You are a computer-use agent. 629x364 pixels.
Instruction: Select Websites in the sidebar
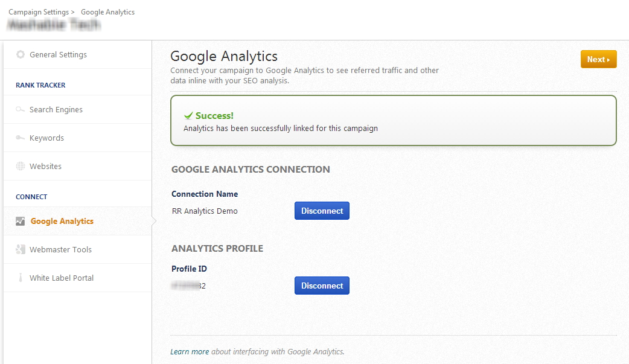tap(45, 167)
